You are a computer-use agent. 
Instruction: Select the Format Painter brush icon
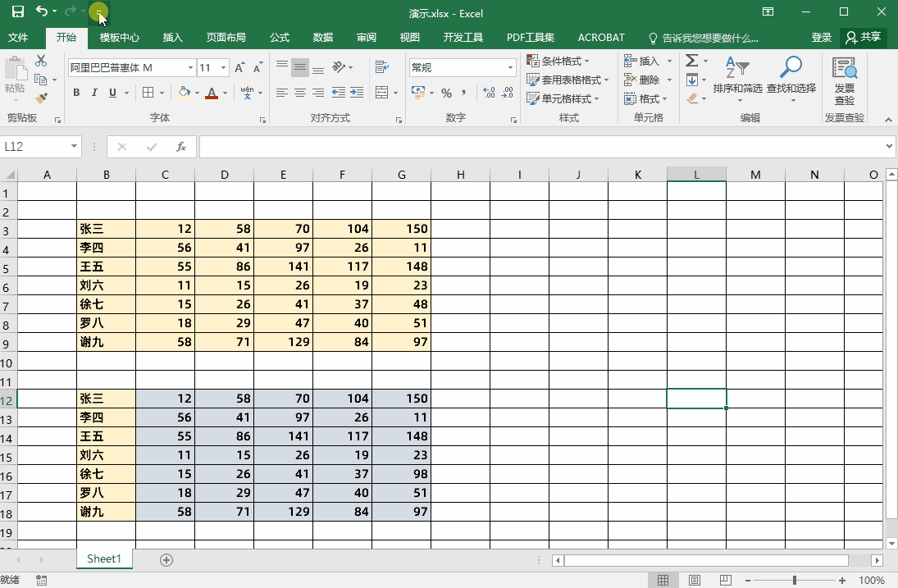click(41, 98)
